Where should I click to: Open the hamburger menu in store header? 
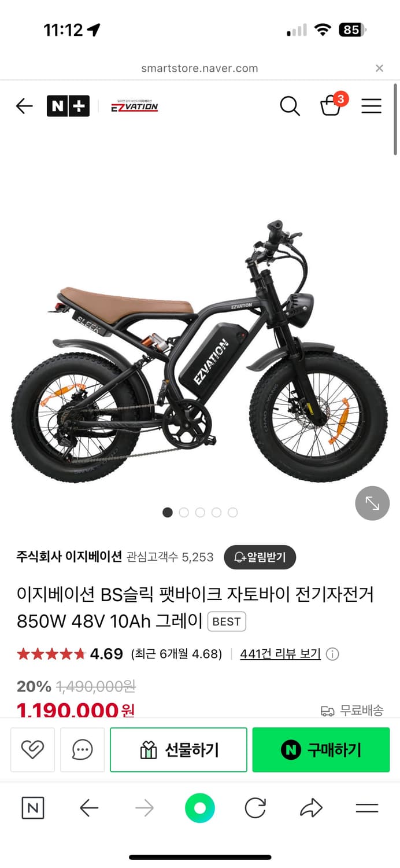[372, 106]
